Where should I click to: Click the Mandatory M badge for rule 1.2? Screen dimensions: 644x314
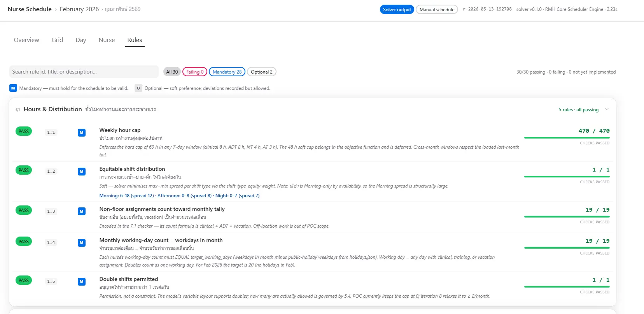tap(82, 172)
